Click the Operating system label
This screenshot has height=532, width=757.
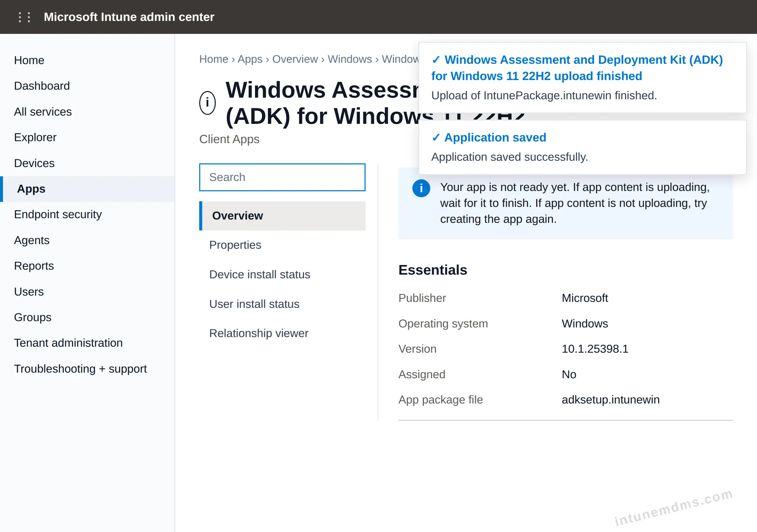coord(443,324)
